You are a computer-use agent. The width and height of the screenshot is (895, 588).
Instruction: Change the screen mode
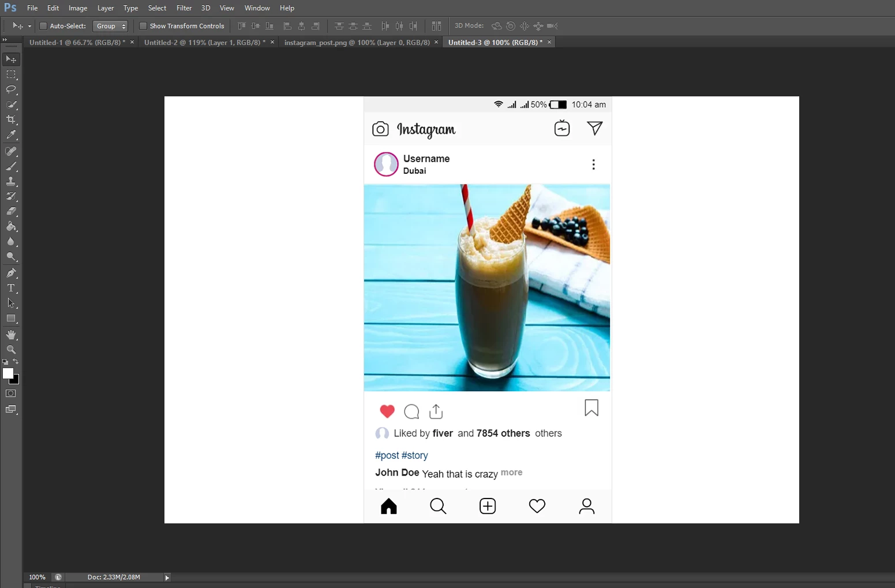pos(11,410)
